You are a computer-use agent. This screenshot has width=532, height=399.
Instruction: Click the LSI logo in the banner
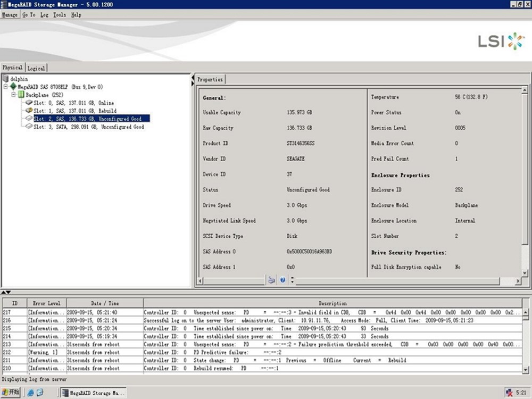tap(501, 41)
